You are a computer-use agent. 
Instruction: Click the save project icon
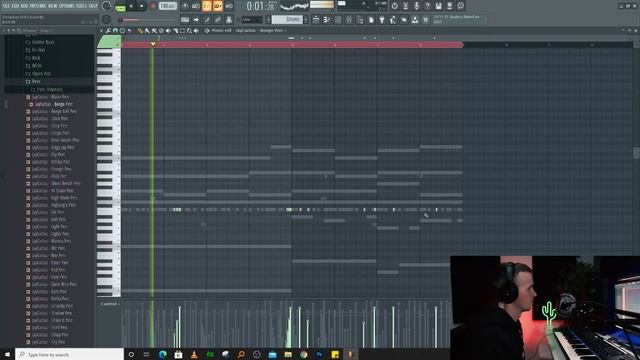[x=438, y=6]
